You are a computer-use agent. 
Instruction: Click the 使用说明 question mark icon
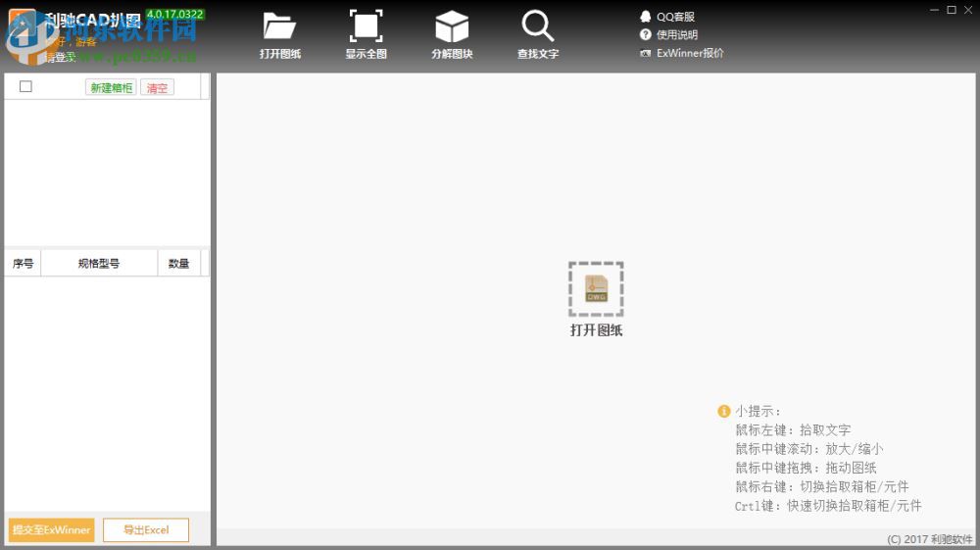click(x=646, y=34)
